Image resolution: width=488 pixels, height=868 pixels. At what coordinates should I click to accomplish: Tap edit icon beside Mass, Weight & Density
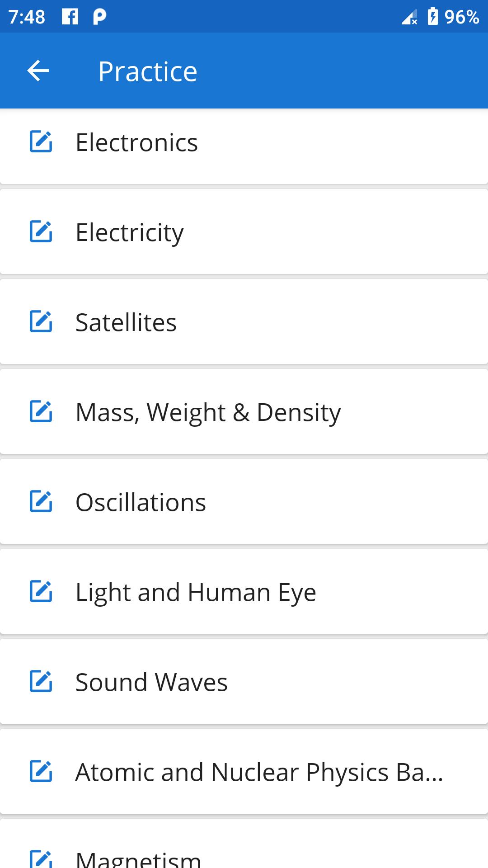coord(41,412)
